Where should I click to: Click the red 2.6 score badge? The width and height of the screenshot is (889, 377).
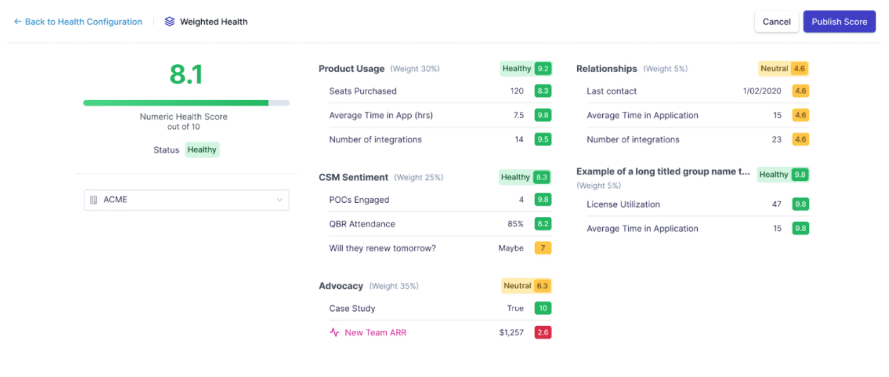[543, 333]
